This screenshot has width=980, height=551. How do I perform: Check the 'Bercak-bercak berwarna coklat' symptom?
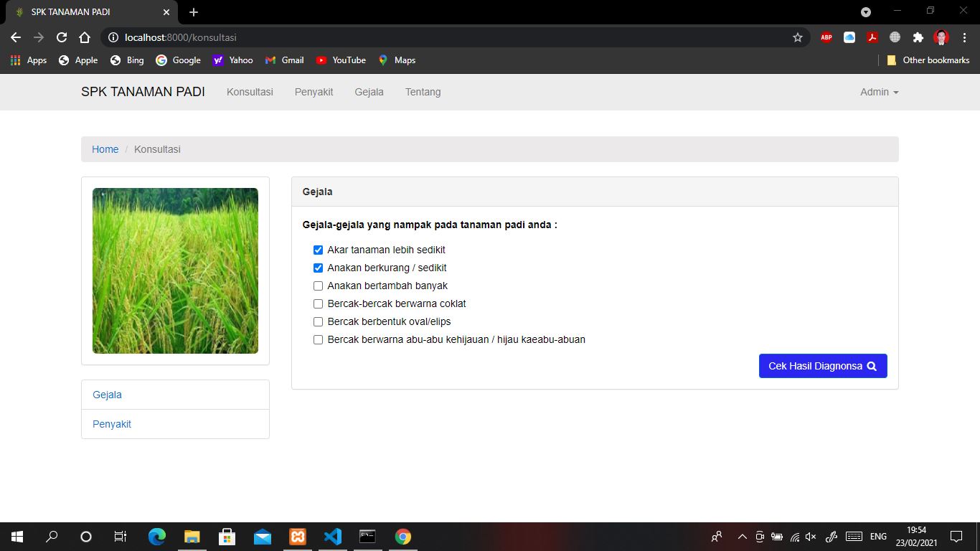[318, 303]
